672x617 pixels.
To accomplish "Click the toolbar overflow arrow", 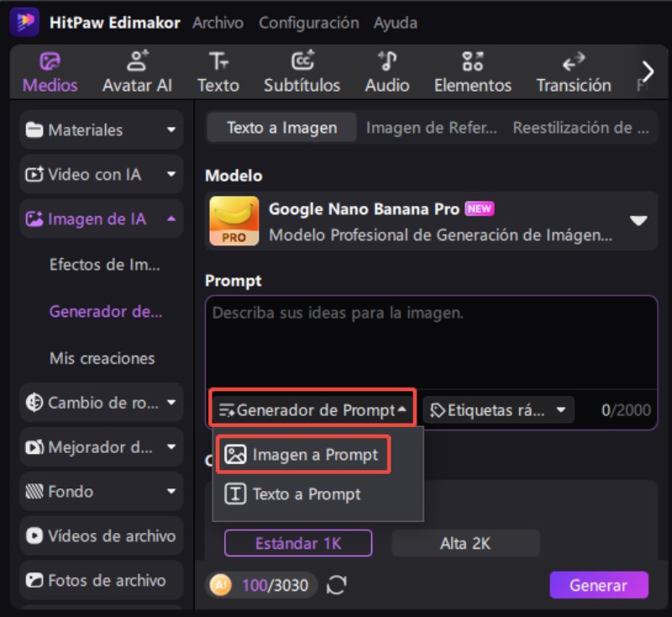I will pyautogui.click(x=647, y=71).
